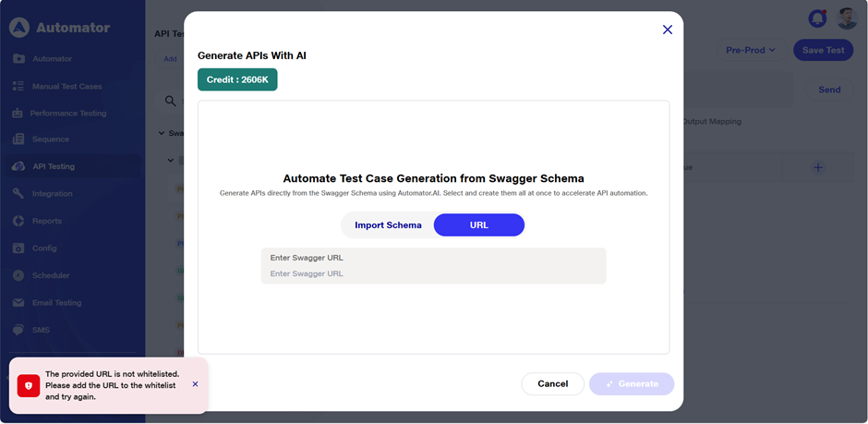Open API Testing menu item
This screenshot has width=868, height=424.
point(54,167)
